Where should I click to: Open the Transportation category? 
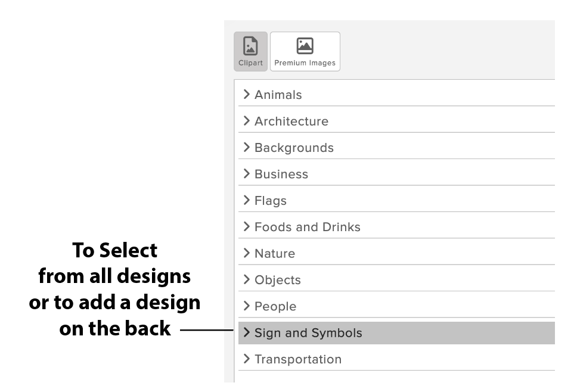(x=298, y=359)
